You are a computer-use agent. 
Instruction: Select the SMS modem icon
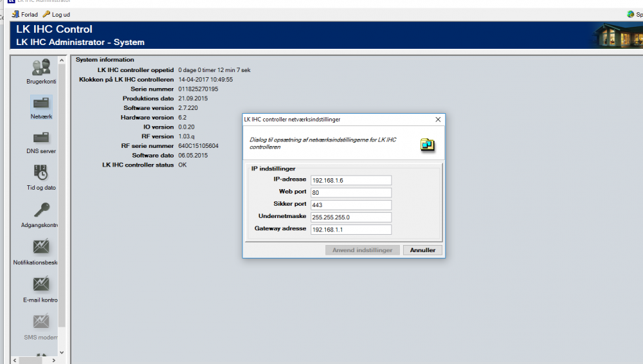41,322
